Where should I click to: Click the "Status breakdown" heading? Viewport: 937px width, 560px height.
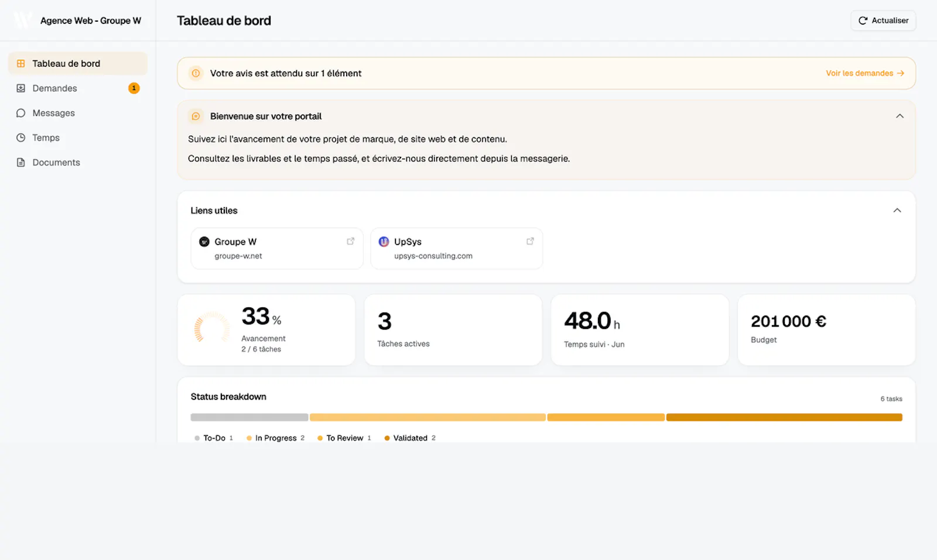(x=228, y=397)
